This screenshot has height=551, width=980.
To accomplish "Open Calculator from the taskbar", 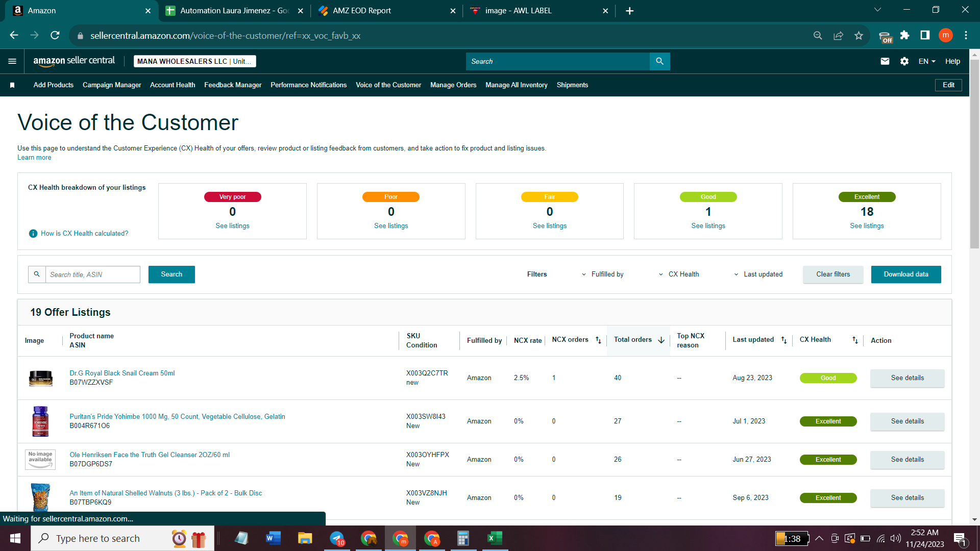I will coord(463,538).
